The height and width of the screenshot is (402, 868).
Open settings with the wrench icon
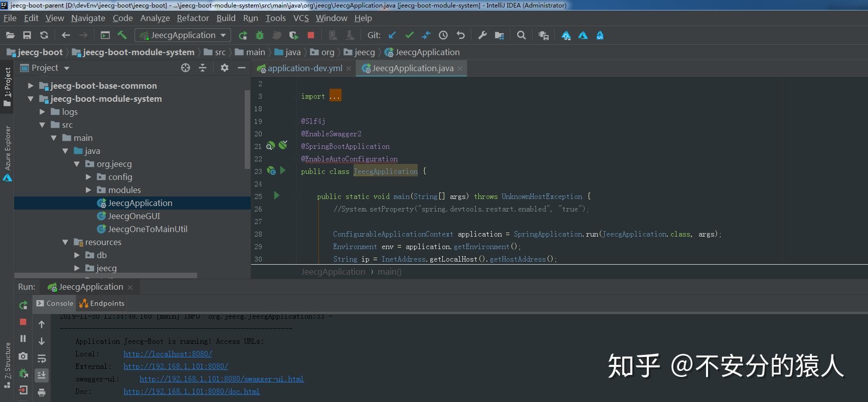482,35
